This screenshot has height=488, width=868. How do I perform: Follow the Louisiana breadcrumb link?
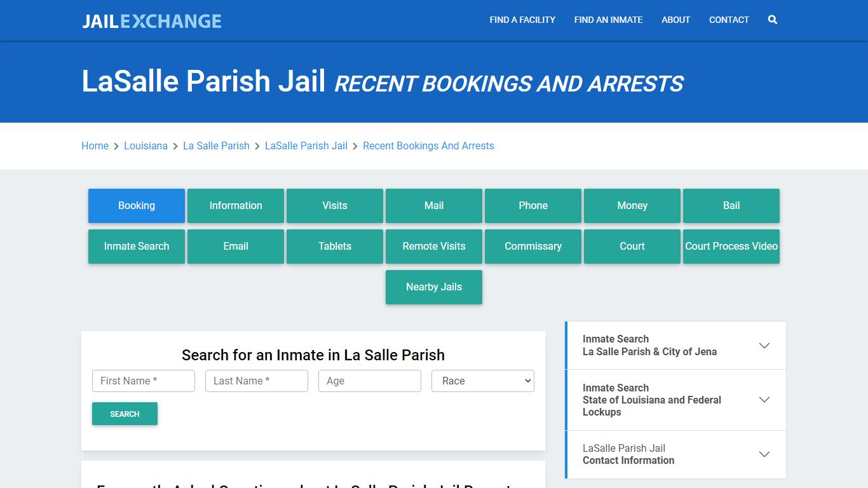point(146,146)
